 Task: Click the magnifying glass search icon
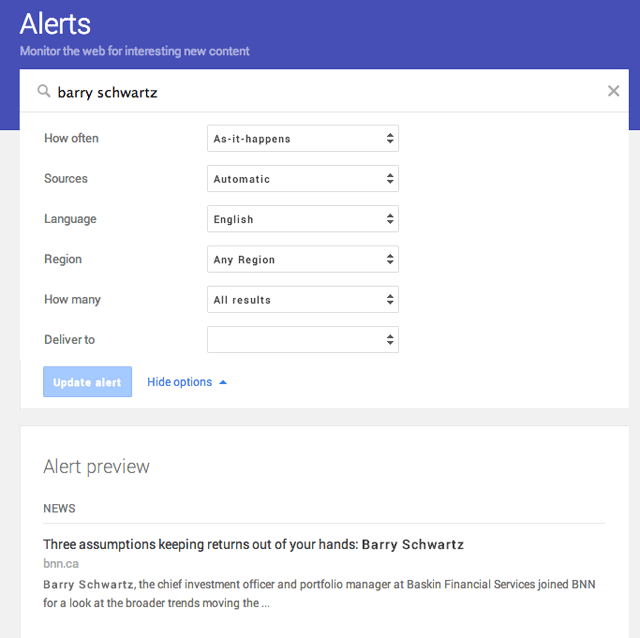coord(43,91)
